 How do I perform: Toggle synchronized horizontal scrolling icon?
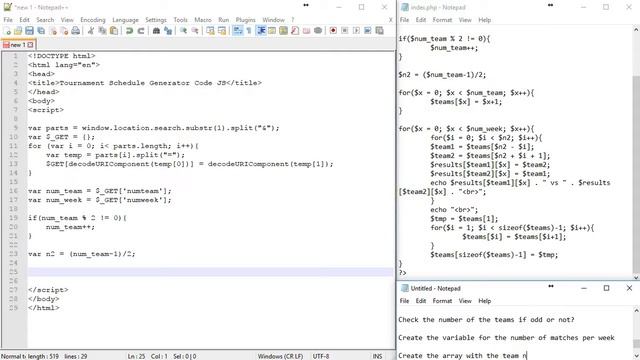click(222, 31)
